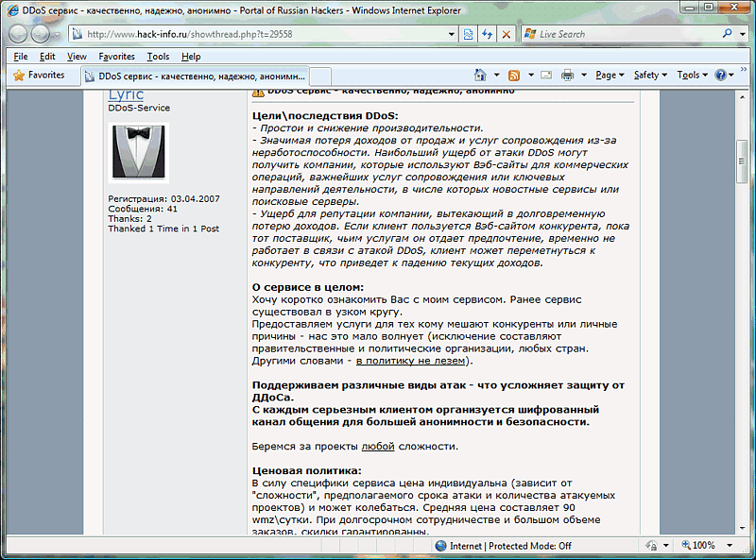
Task: Click the address bar URL field
Action: pyautogui.click(x=259, y=34)
